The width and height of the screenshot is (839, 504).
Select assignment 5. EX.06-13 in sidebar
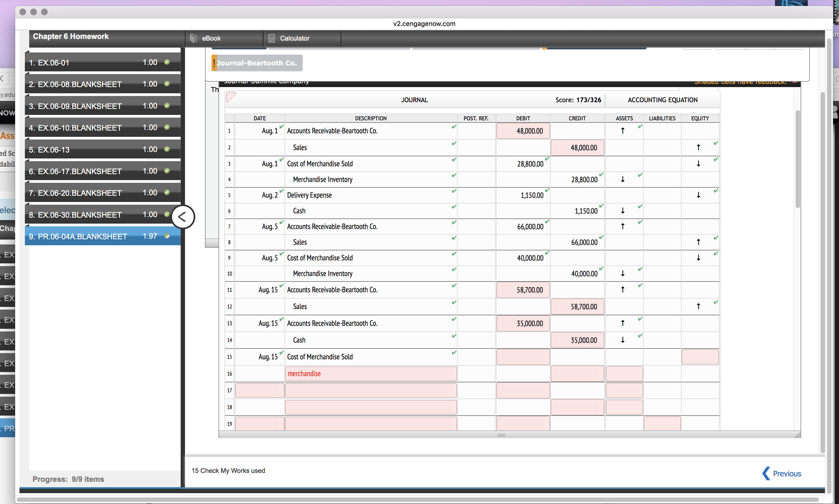click(49, 150)
